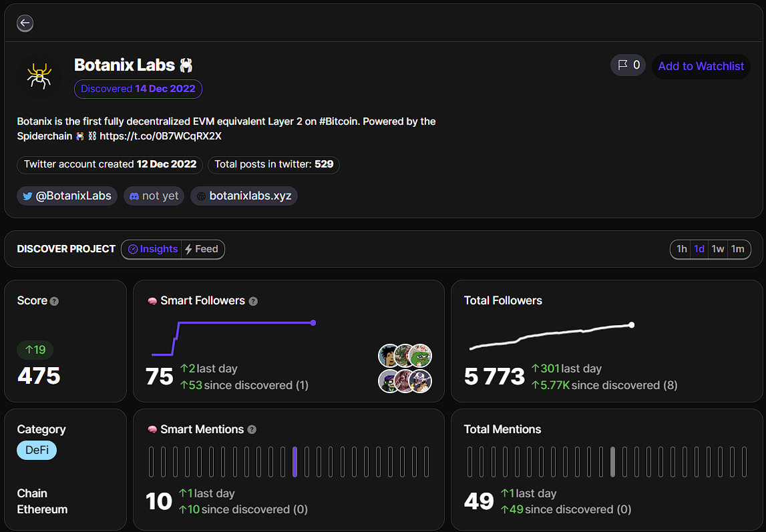The height and width of the screenshot is (532, 766).
Task: Click the Total Mentions count 49
Action: 479,502
